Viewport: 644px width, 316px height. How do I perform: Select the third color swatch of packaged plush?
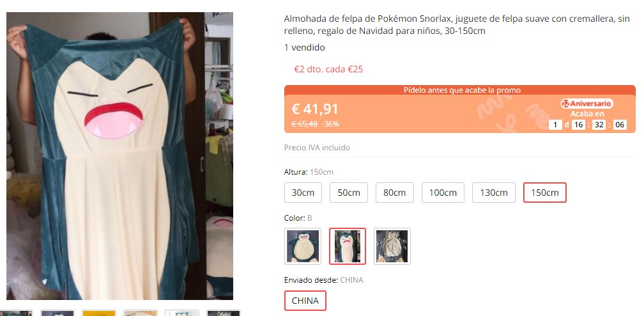pyautogui.click(x=392, y=246)
